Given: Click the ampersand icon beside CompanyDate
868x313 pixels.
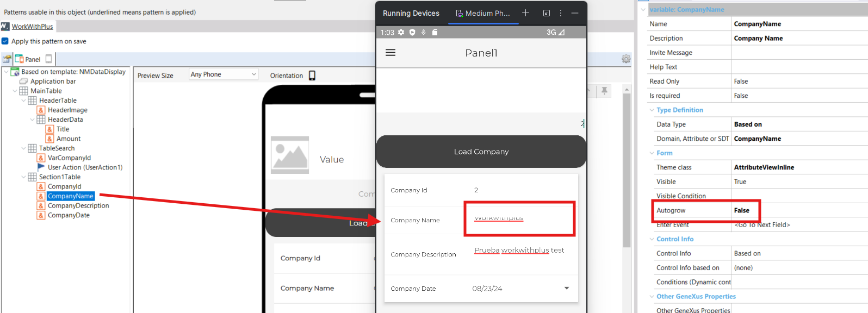Looking at the screenshot, I should [41, 215].
